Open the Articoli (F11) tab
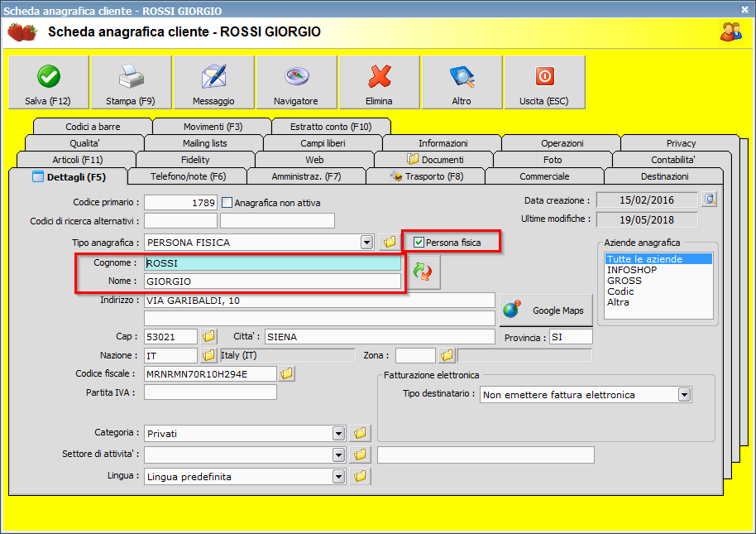This screenshot has width=756, height=534. pyautogui.click(x=77, y=159)
